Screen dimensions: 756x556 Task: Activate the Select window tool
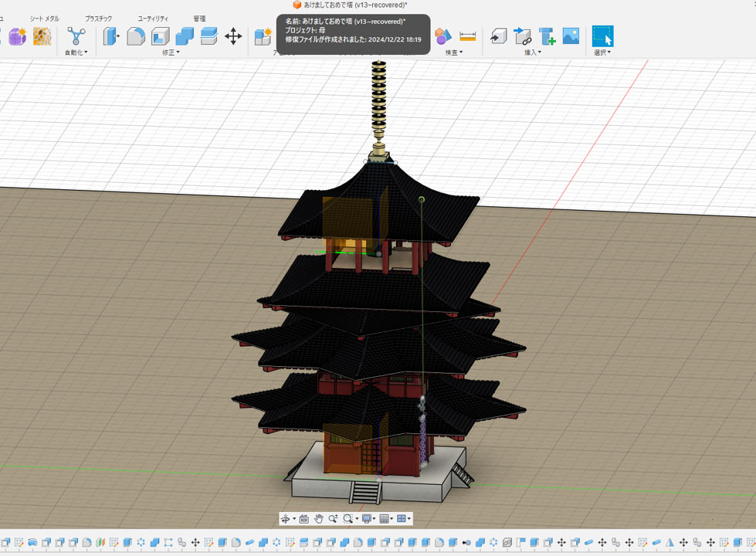[x=602, y=36]
